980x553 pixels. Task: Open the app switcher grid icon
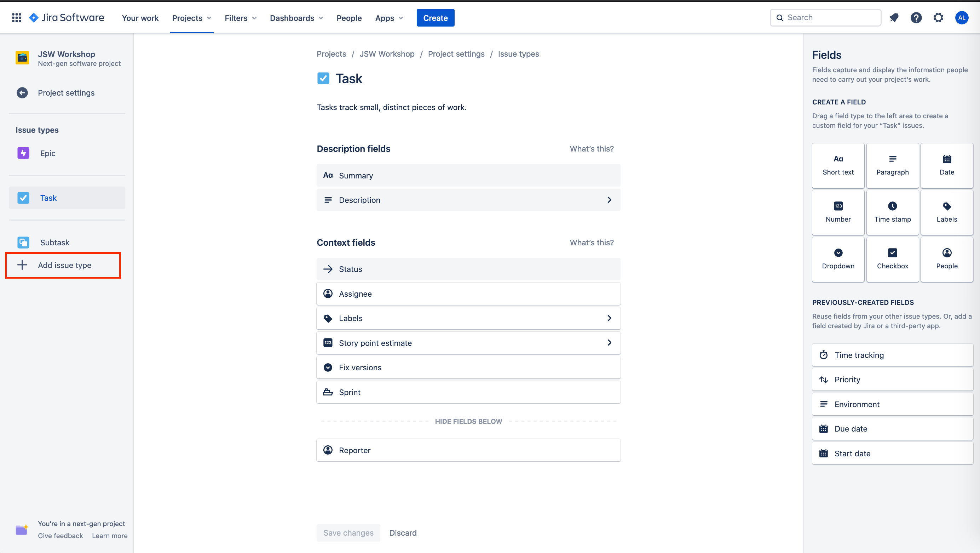tap(16, 17)
